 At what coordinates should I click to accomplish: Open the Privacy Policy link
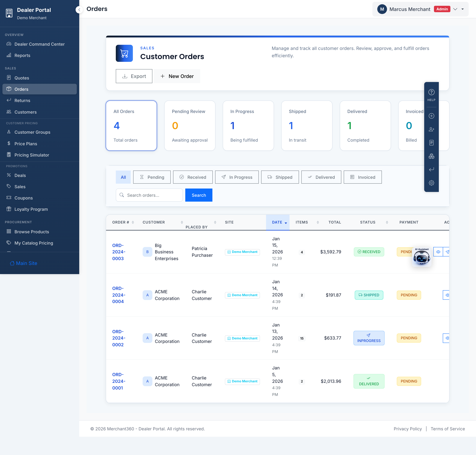(x=408, y=429)
